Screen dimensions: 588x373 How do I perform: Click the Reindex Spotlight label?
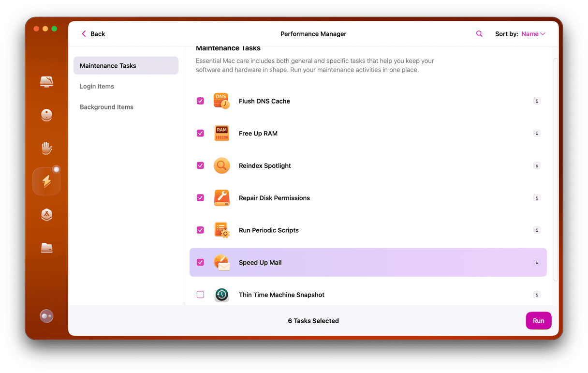pos(265,165)
